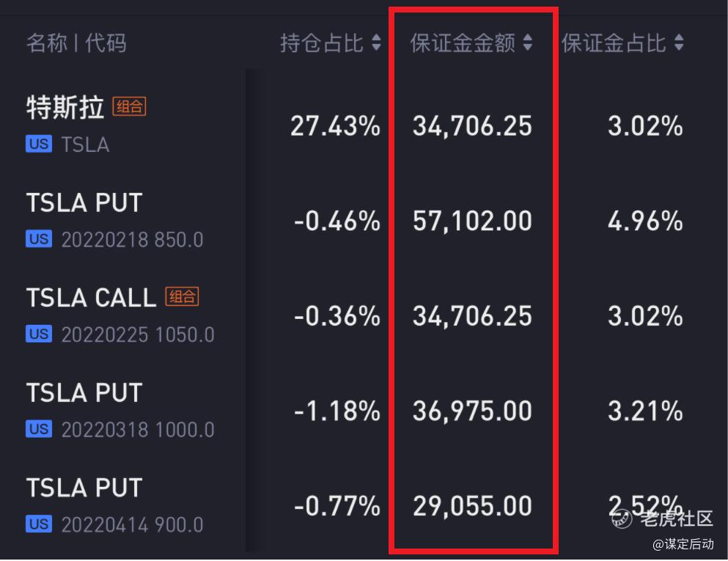Click the 保证金金额 header label
The width and height of the screenshot is (728, 561).
pyautogui.click(x=463, y=43)
